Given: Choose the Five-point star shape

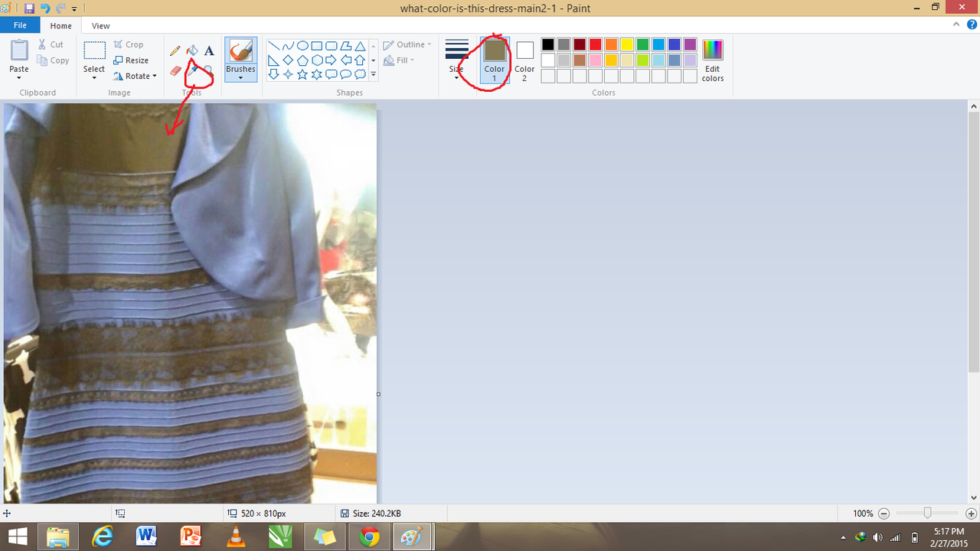Looking at the screenshot, I should point(302,74).
